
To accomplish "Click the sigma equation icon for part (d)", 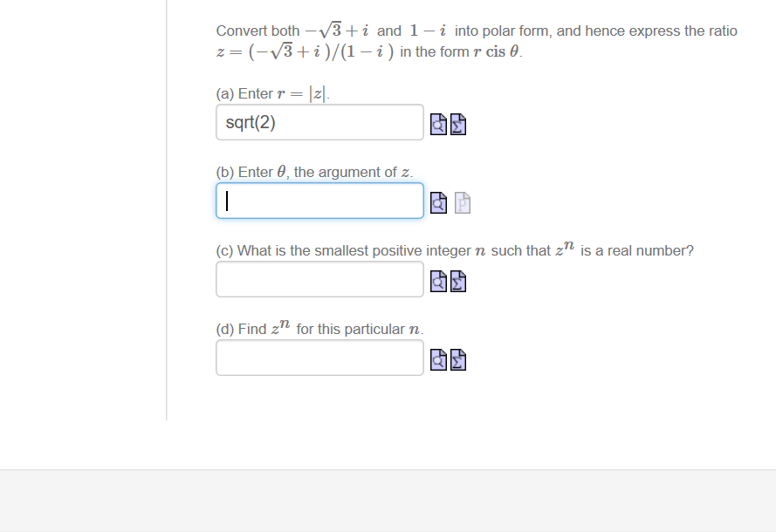I will point(458,358).
